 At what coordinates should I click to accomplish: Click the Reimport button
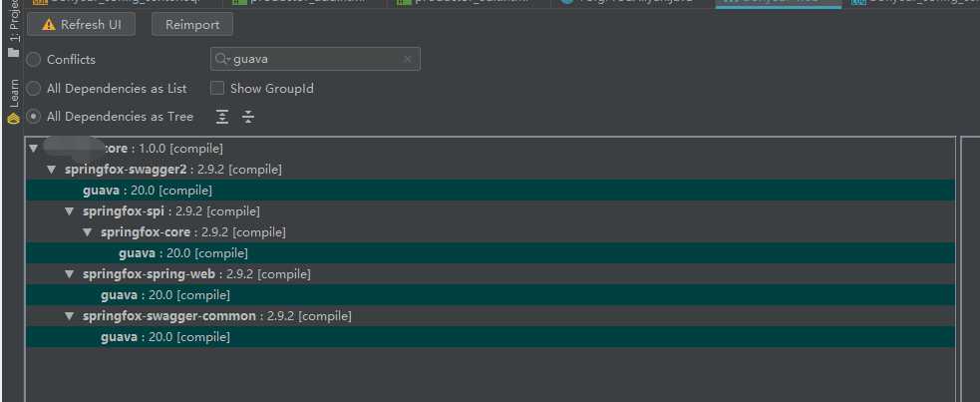[x=192, y=25]
